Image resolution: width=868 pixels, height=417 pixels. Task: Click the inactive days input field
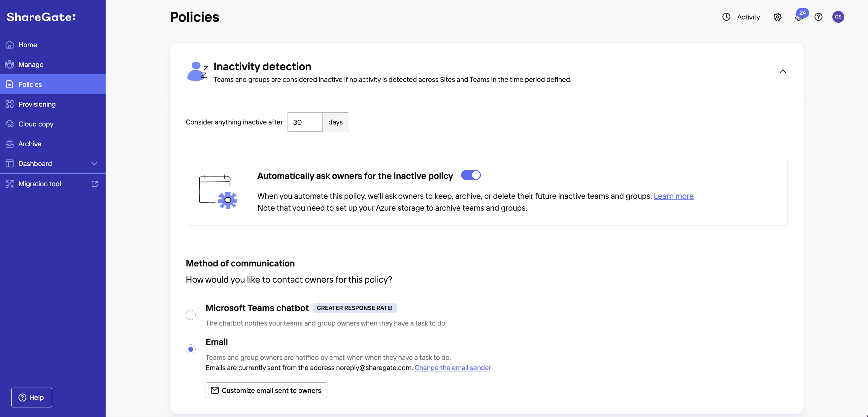coord(305,122)
